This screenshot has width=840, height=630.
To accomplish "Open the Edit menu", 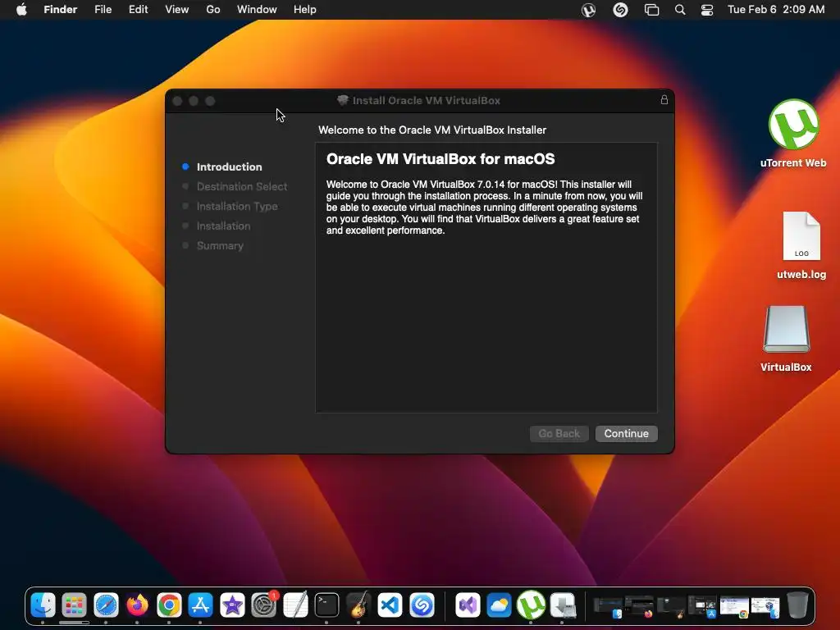I will point(138,10).
